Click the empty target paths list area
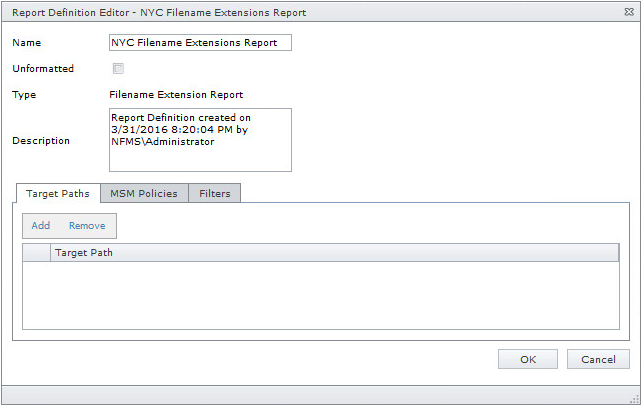This screenshot has width=642, height=406. point(320,295)
